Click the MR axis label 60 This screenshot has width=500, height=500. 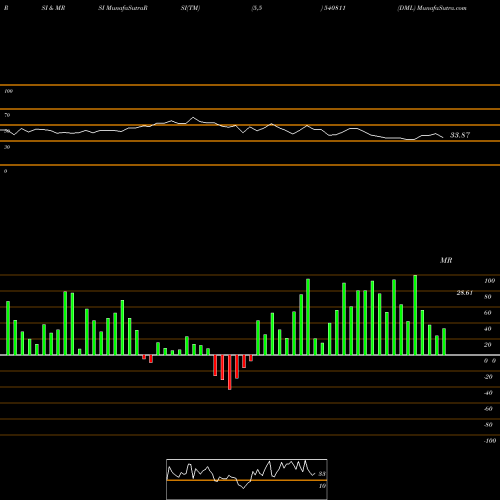click(x=487, y=313)
